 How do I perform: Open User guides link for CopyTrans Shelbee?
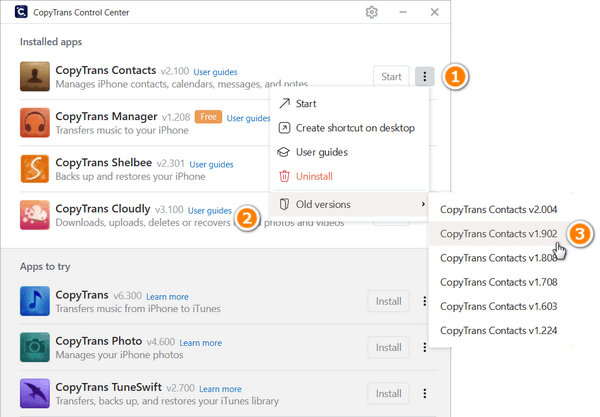211,164
